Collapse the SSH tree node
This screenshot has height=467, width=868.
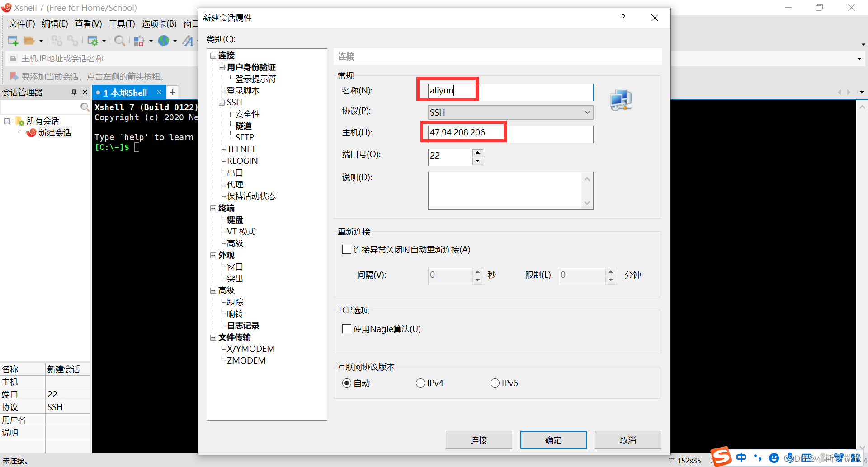222,103
